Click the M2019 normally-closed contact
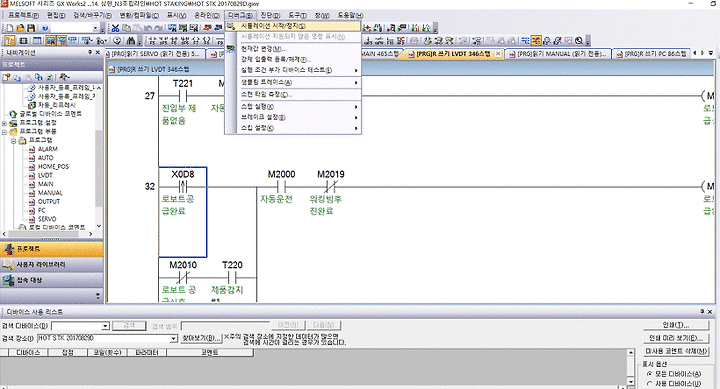 (x=331, y=186)
